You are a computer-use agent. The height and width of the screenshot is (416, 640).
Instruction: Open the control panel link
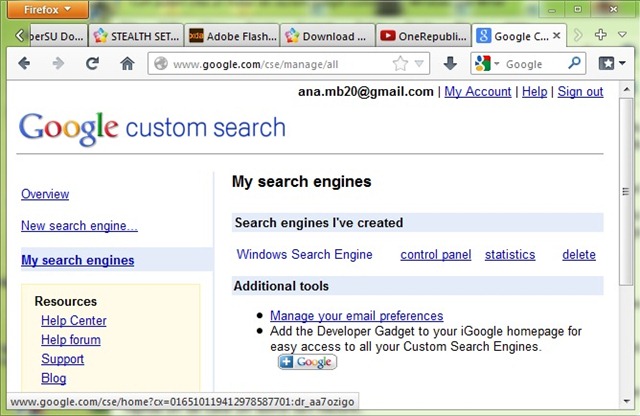[x=436, y=255]
